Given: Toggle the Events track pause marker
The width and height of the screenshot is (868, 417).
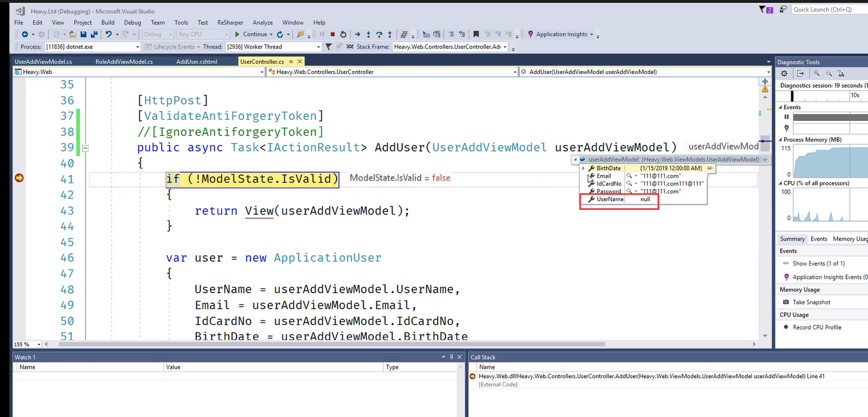Looking at the screenshot, I should coord(786,117).
